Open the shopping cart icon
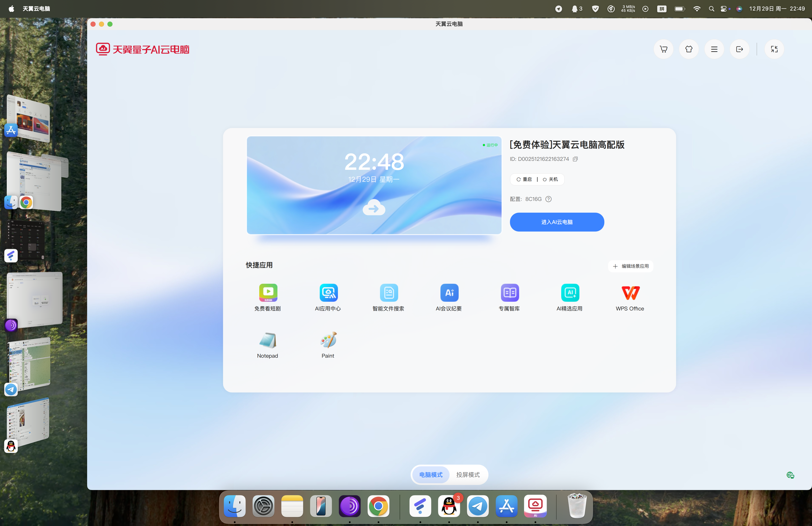Image resolution: width=812 pixels, height=526 pixels. [663, 49]
